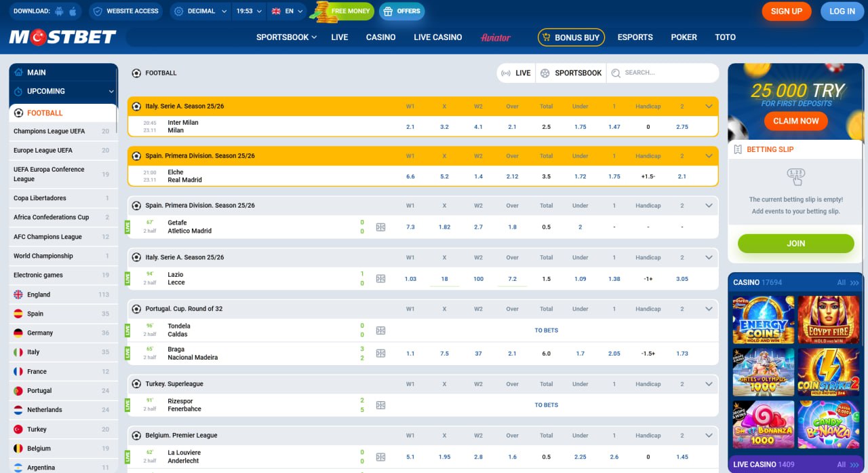Switch to Live events toggle
This screenshot has height=473, width=868.
click(x=516, y=73)
